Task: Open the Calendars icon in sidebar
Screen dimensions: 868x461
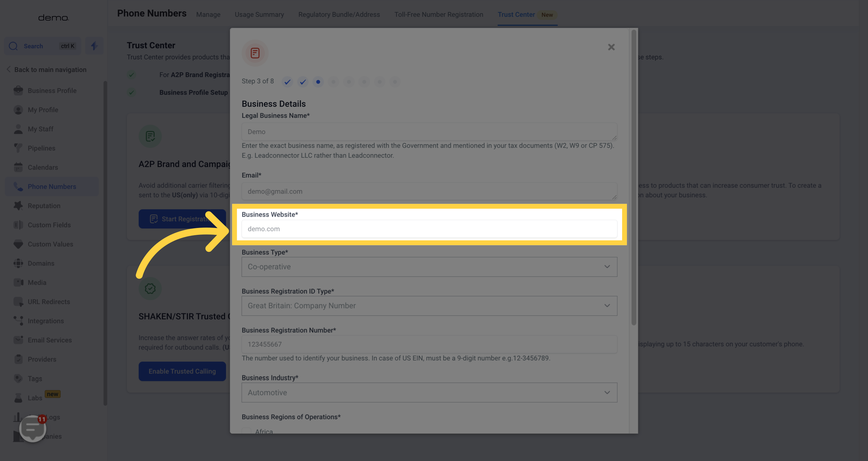Action: 18,167
